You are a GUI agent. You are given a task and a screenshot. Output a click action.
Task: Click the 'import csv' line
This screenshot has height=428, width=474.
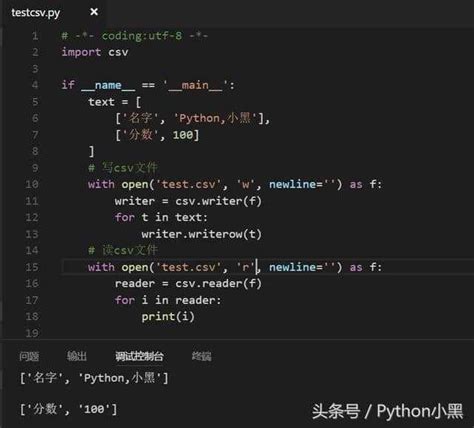click(95, 52)
